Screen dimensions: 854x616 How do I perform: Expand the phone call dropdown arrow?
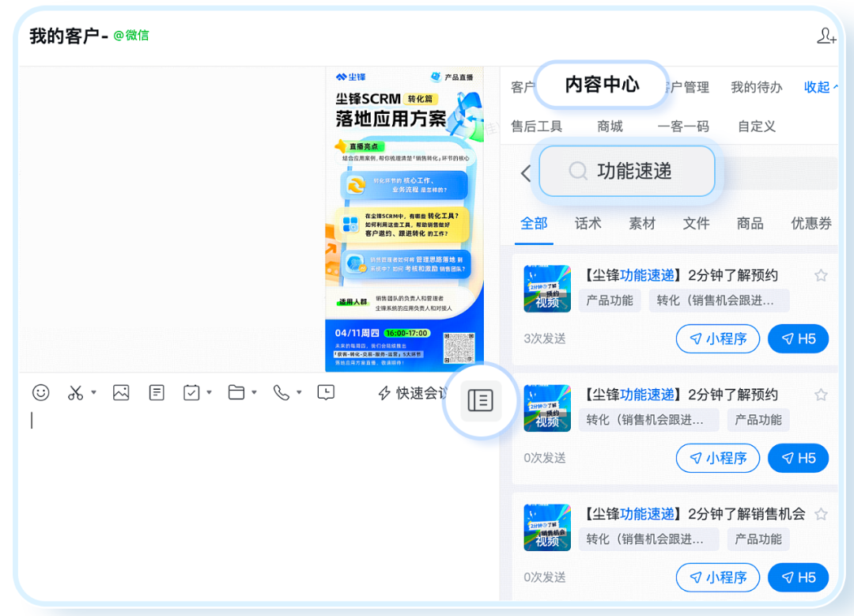(x=299, y=392)
